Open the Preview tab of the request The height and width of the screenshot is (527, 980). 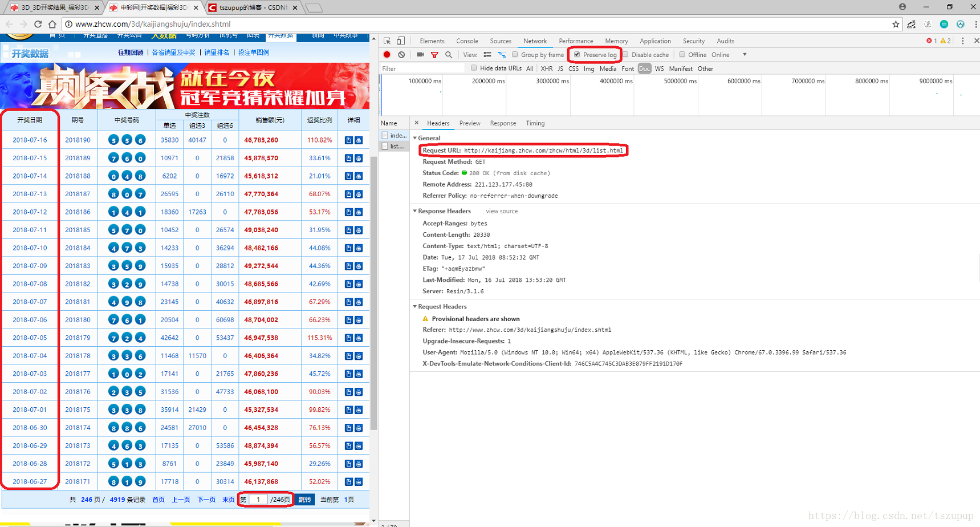470,123
